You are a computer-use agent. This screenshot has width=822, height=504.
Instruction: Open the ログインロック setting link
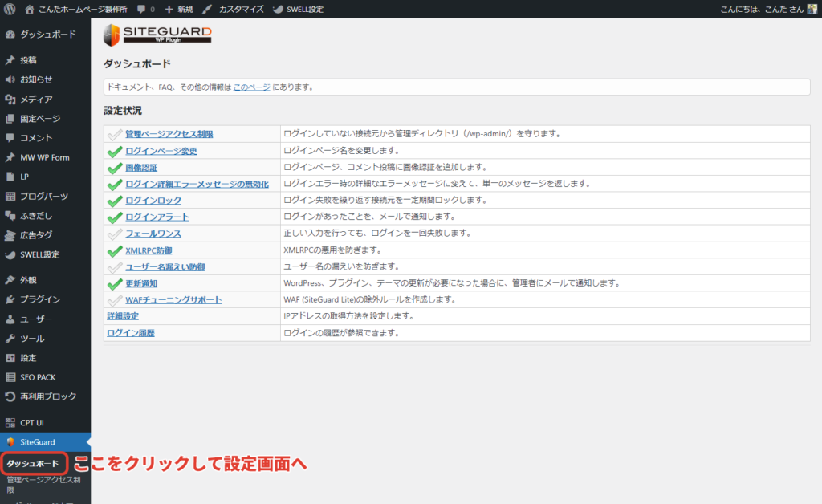pyautogui.click(x=153, y=201)
